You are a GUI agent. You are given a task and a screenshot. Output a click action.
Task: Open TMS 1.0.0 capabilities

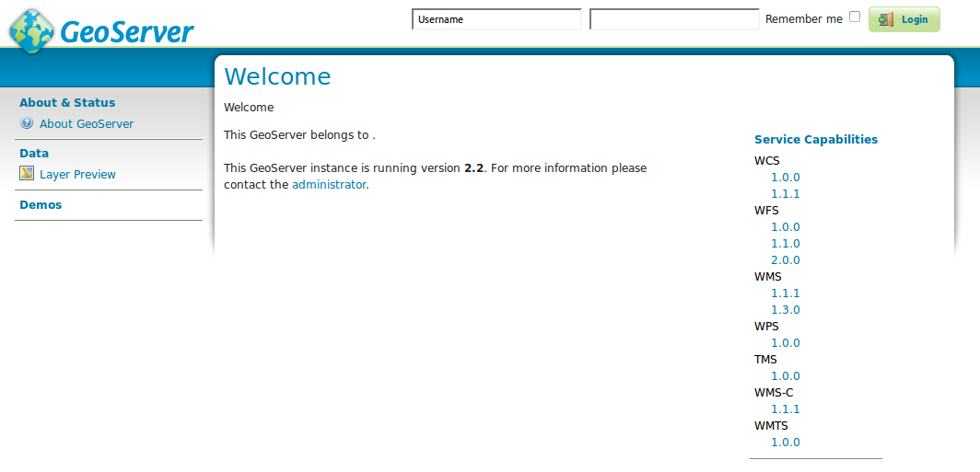tap(786, 375)
